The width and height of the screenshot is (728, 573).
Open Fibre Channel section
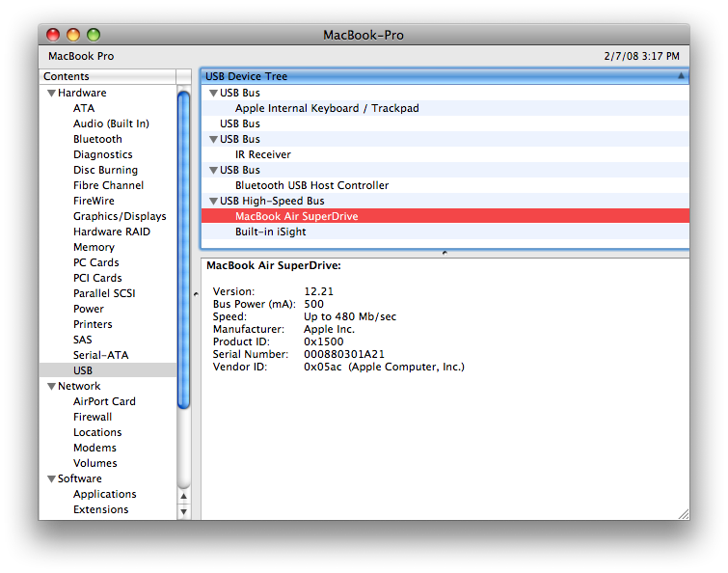pos(108,185)
